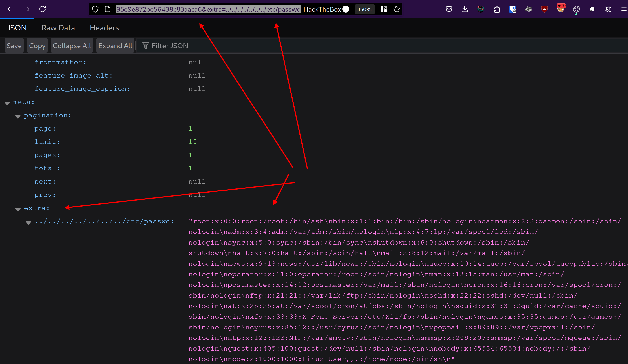Screen dimensions: 628x364
Task: Click the page info document icon
Action: point(108,9)
